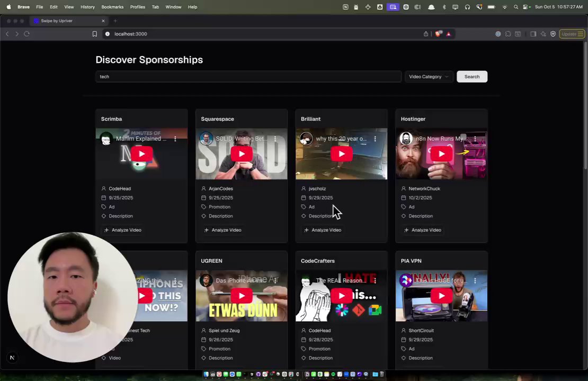Open the Window menu
This screenshot has height=381, width=588.
(x=173, y=7)
